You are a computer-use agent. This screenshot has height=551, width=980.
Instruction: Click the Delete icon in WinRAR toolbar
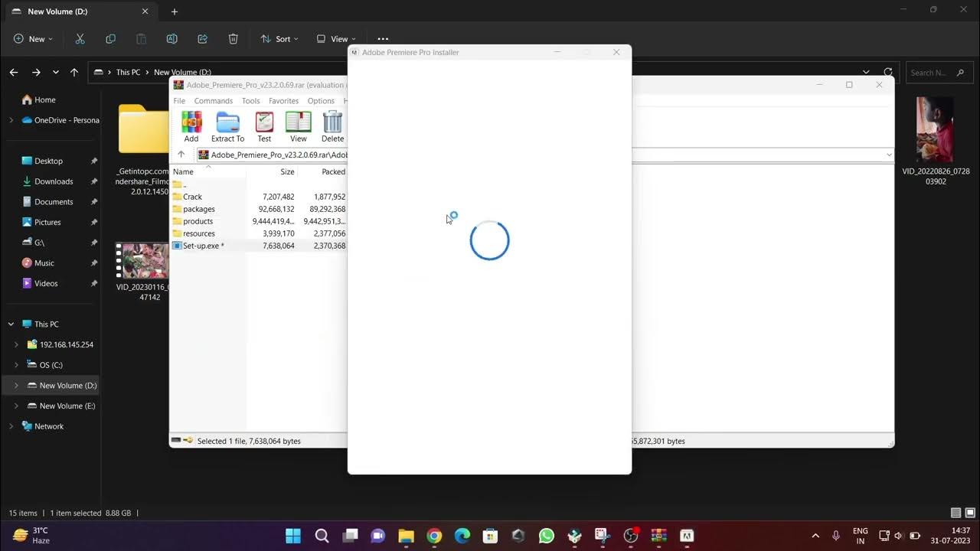pos(332,126)
